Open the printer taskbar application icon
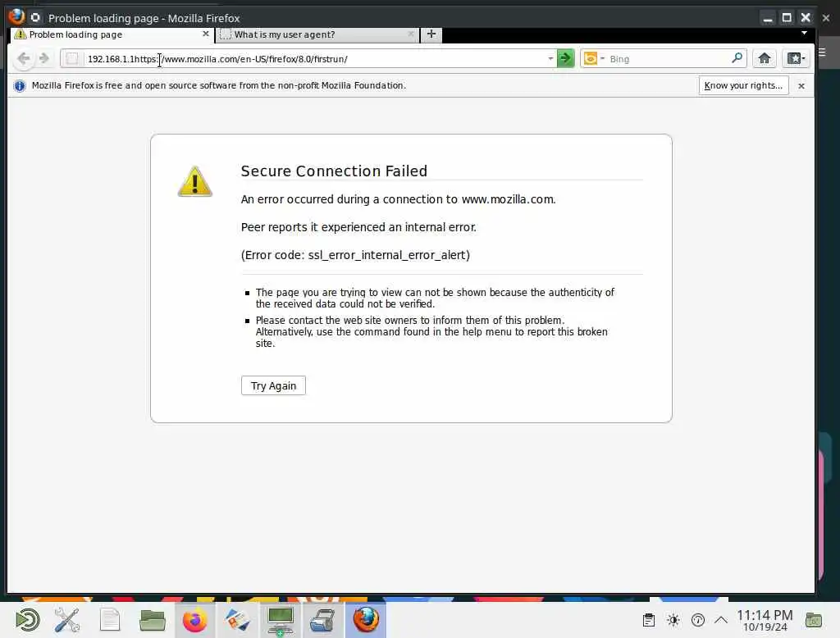Image resolution: width=840 pixels, height=638 pixels. click(x=322, y=620)
